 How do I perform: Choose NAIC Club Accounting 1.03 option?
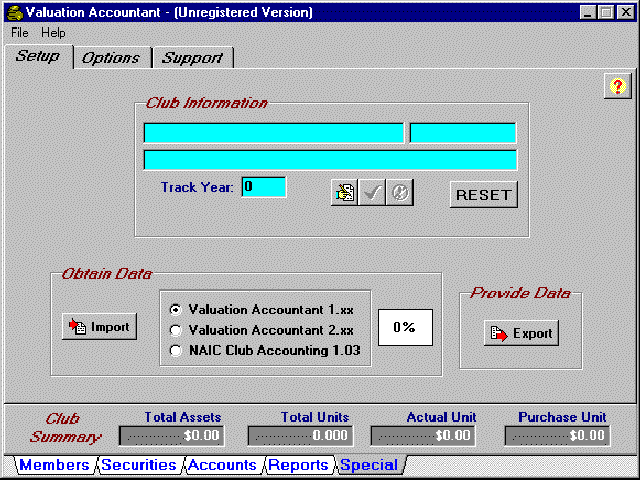(177, 350)
